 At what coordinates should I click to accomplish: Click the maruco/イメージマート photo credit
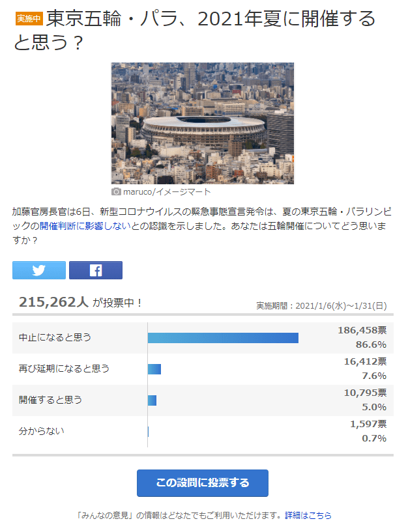(x=167, y=191)
